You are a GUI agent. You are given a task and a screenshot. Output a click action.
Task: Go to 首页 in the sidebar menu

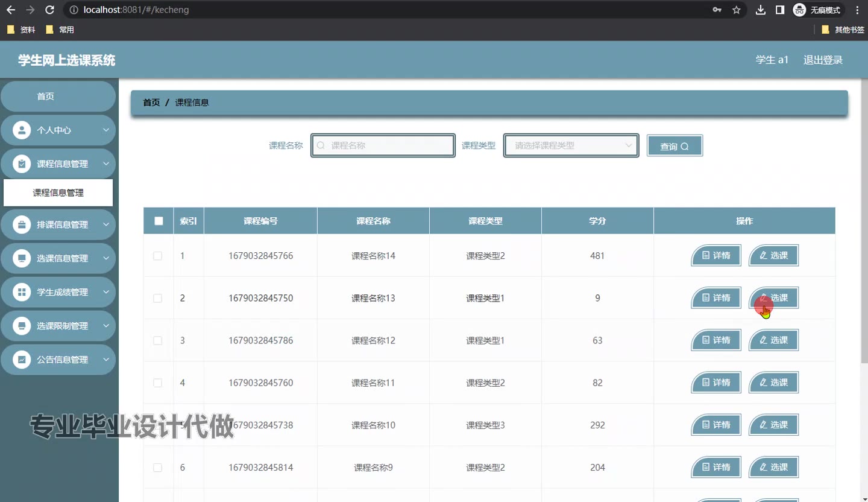click(46, 97)
